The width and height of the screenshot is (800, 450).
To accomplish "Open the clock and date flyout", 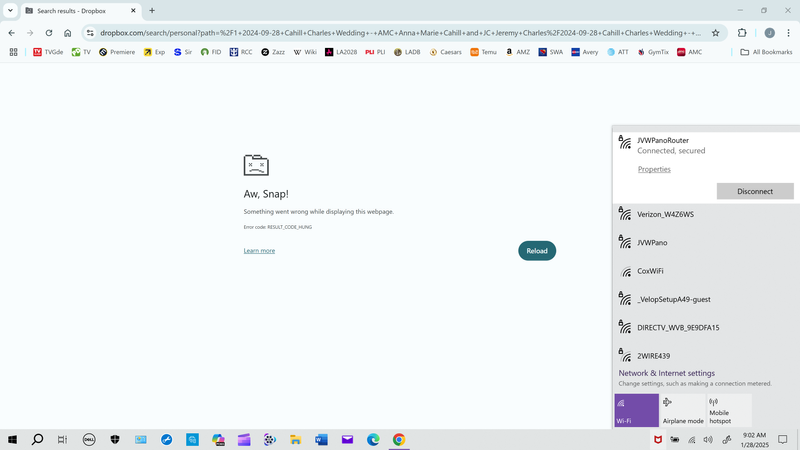I will pos(755,440).
